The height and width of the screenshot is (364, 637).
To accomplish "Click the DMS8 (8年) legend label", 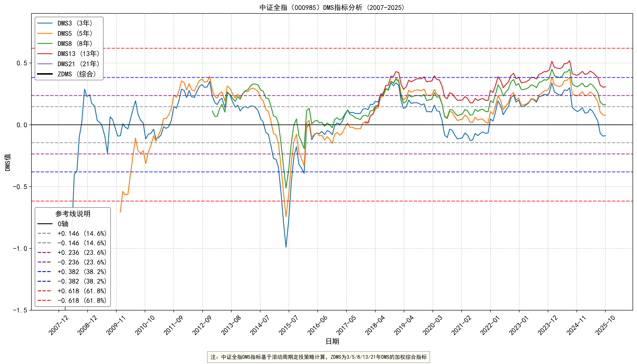I will (x=75, y=44).
